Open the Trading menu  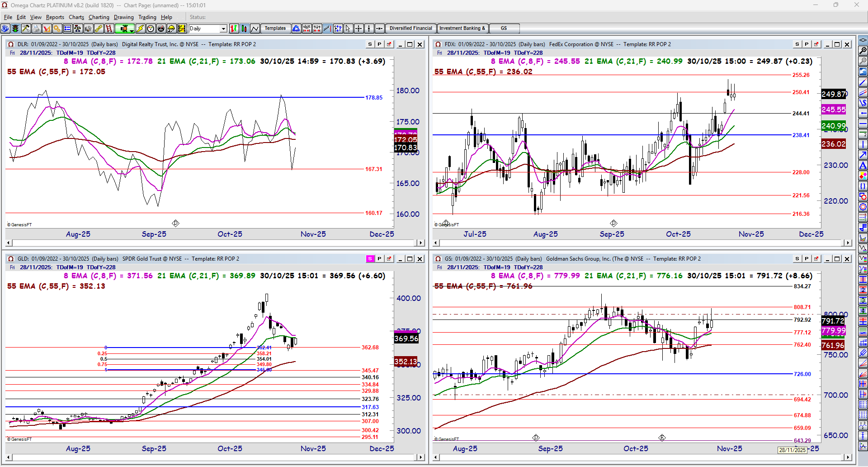(147, 17)
